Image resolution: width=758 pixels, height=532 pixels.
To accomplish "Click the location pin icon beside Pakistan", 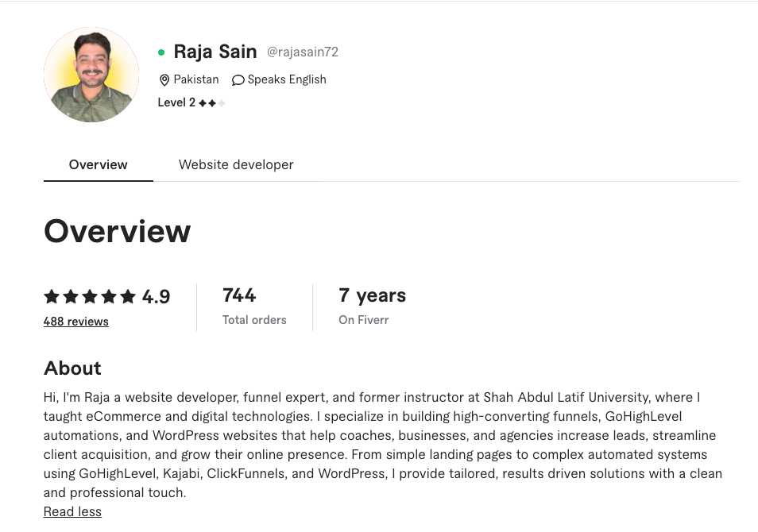I will point(166,79).
